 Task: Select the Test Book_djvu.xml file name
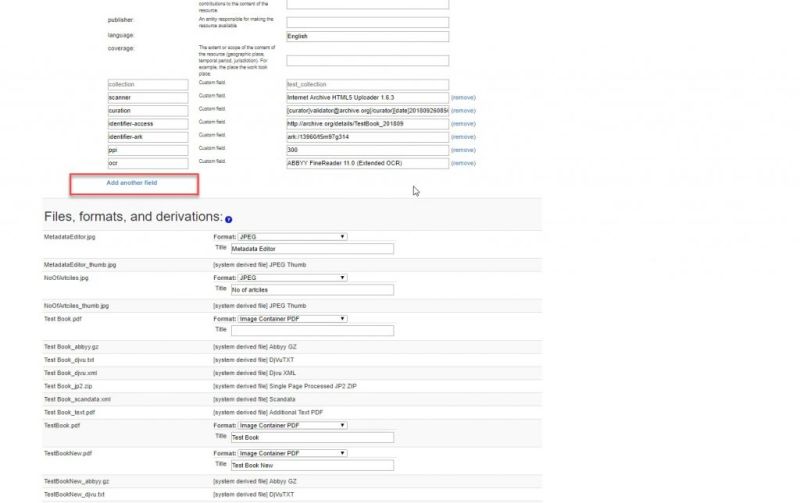point(70,373)
